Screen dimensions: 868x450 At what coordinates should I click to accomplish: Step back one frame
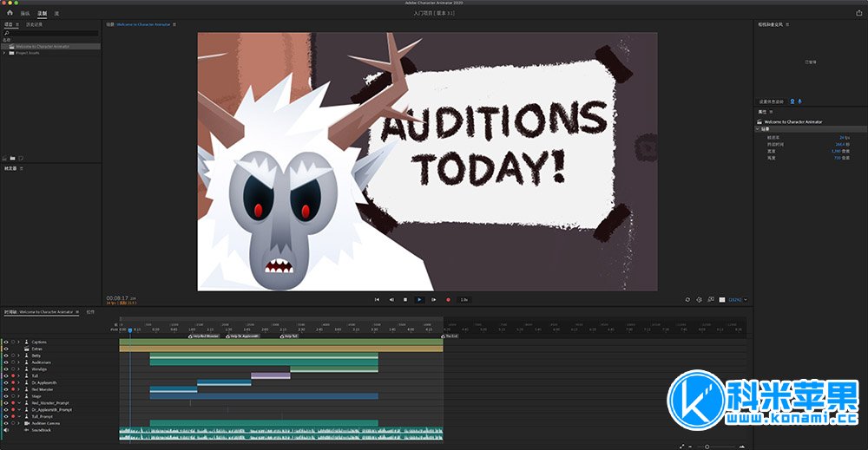click(391, 300)
